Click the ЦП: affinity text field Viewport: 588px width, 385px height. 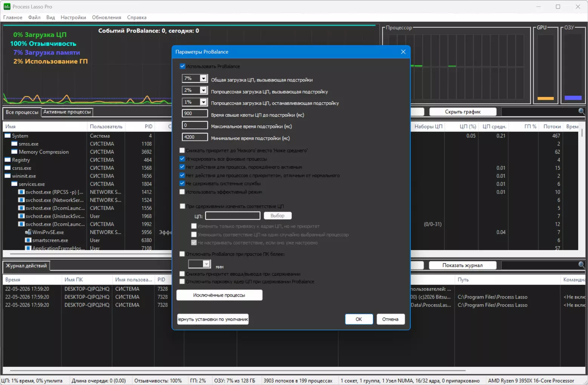pyautogui.click(x=232, y=216)
